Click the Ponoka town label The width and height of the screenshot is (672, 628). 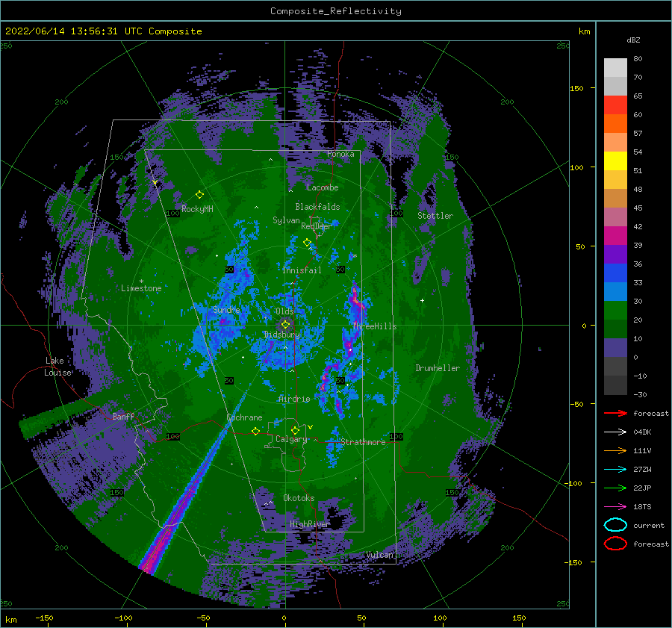coord(340,154)
